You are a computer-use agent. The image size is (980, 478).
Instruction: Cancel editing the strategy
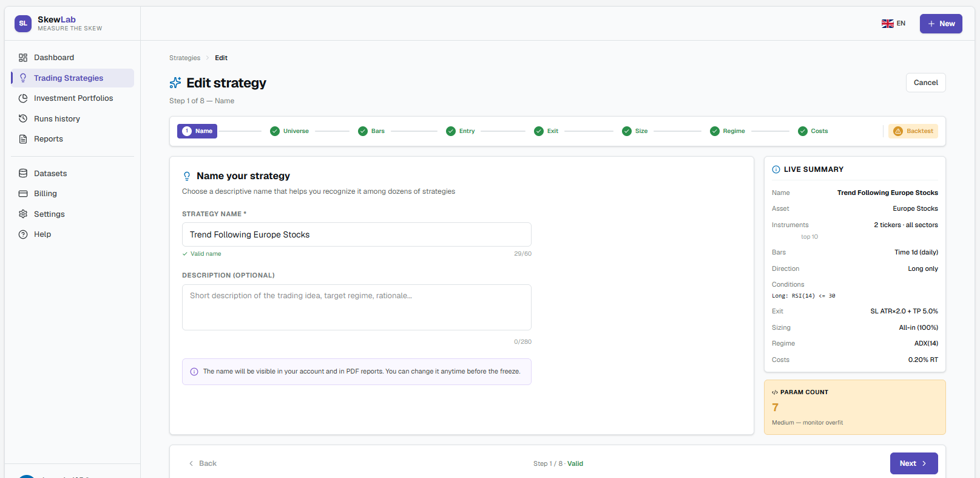[x=926, y=83]
